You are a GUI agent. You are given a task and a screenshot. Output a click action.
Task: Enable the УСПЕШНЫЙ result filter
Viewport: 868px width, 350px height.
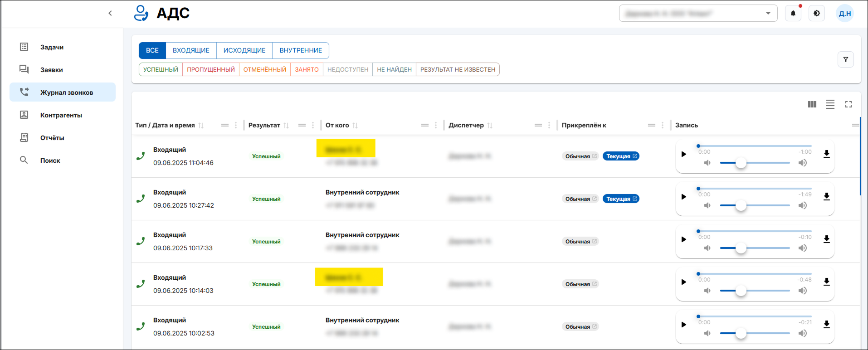click(161, 69)
